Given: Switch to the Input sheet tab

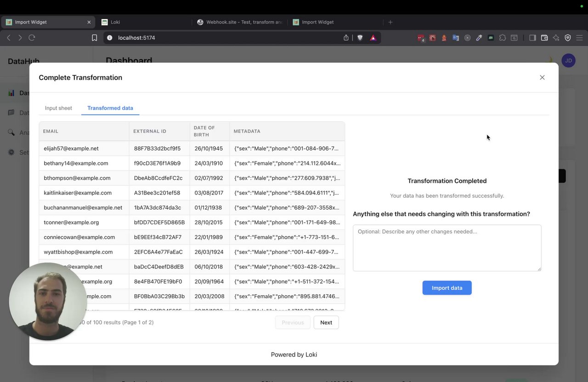Looking at the screenshot, I should (58, 108).
